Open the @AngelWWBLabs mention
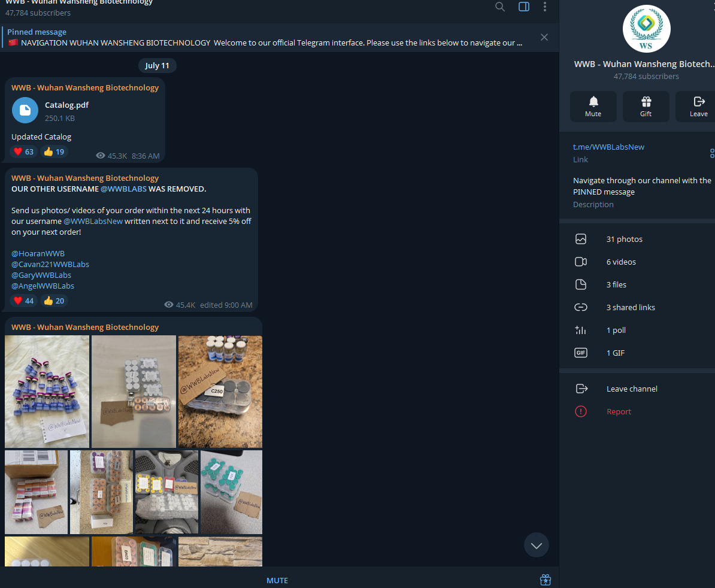 (43, 286)
